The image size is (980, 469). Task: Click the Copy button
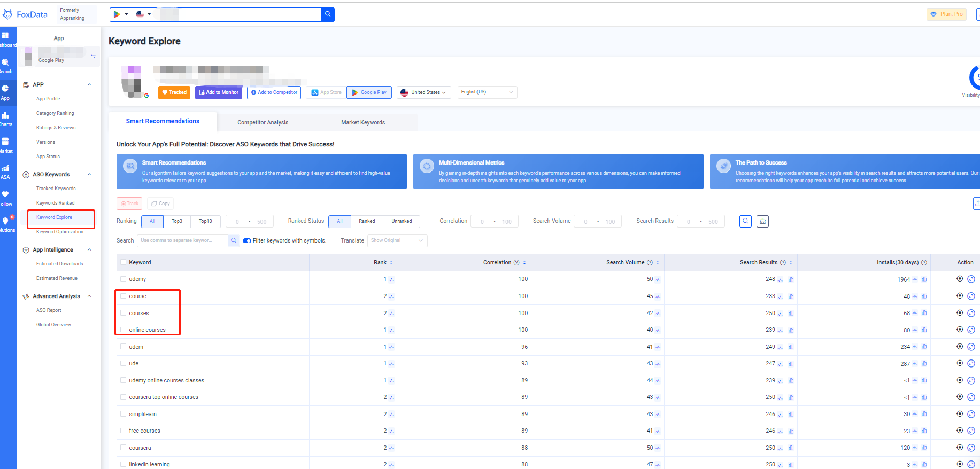click(160, 204)
